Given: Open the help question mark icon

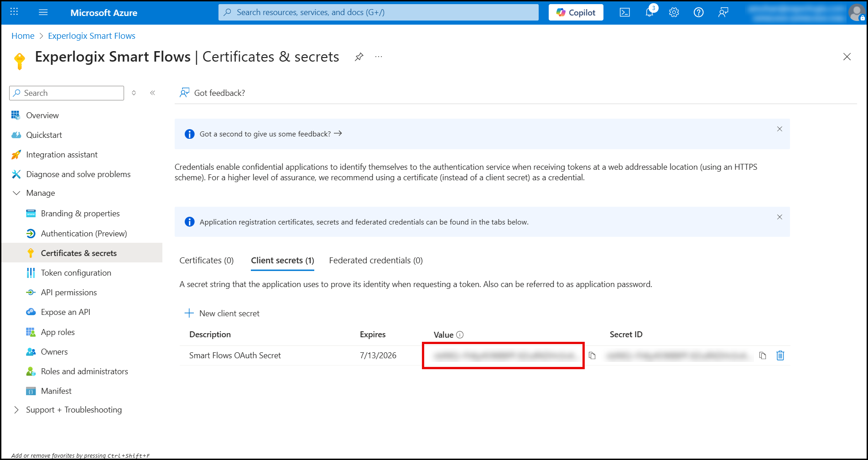Looking at the screenshot, I should pos(698,12).
